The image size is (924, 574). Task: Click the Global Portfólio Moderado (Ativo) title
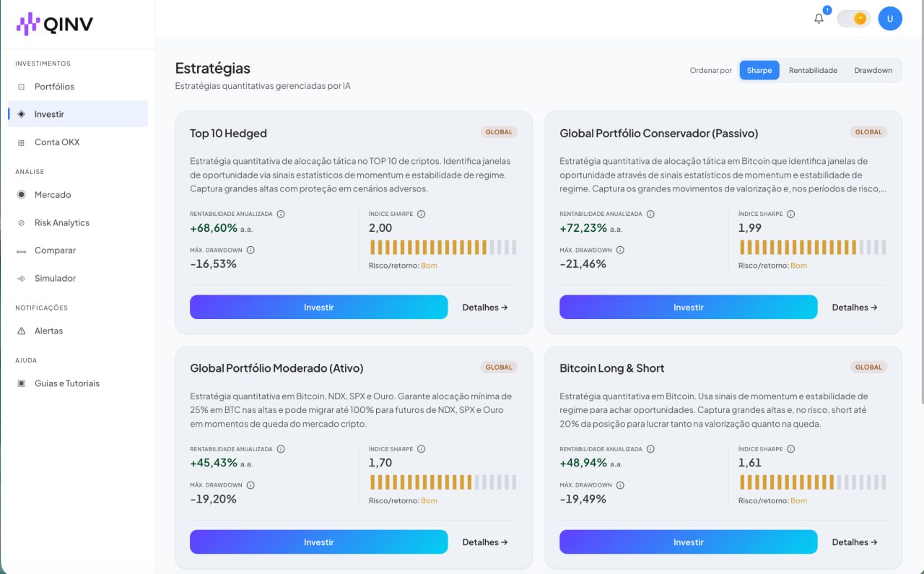(276, 368)
